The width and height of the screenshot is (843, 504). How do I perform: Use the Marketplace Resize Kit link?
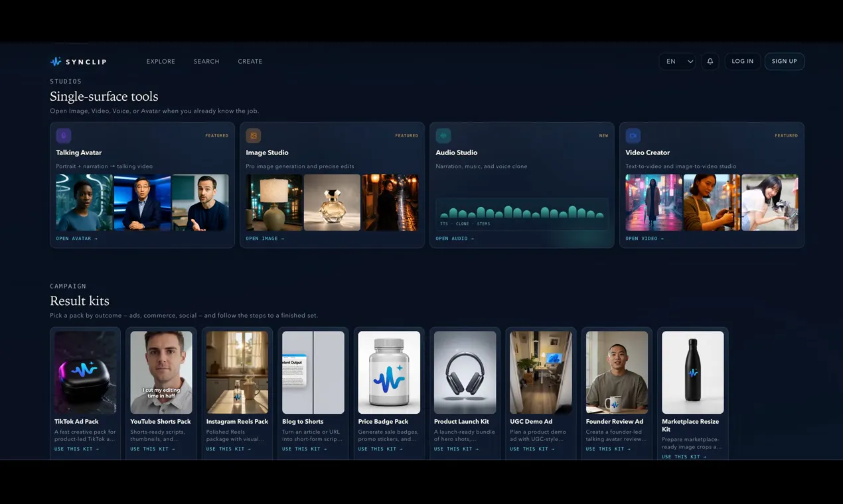(684, 457)
